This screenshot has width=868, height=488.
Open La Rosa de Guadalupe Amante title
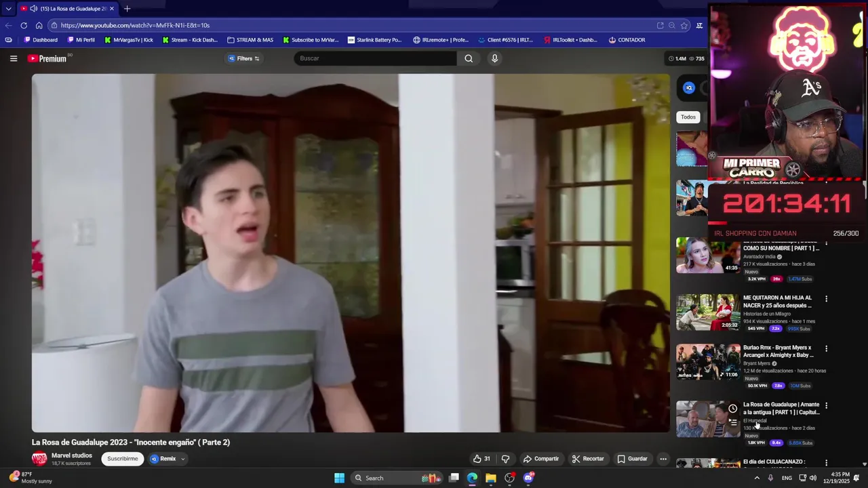point(781,409)
